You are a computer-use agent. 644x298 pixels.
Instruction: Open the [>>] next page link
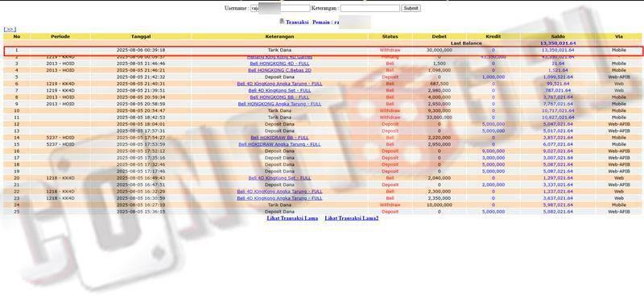coord(10,30)
